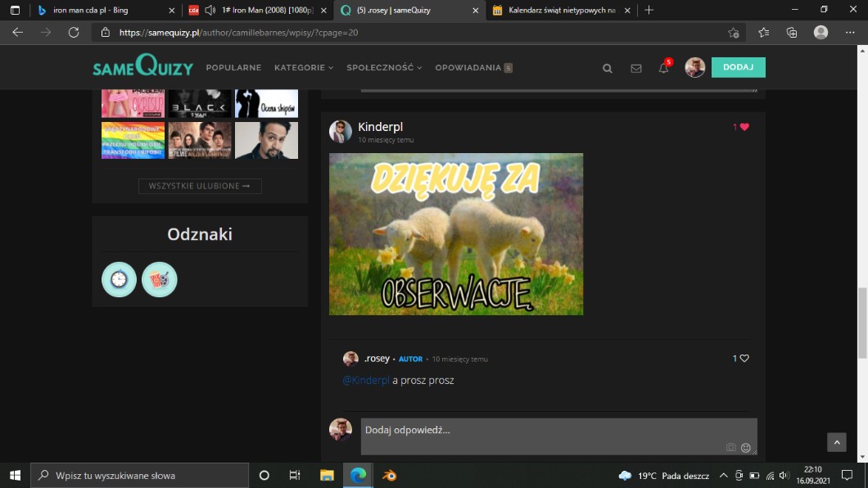Click the emoji smiley icon in reply box
The height and width of the screenshot is (488, 868).
coord(745,448)
